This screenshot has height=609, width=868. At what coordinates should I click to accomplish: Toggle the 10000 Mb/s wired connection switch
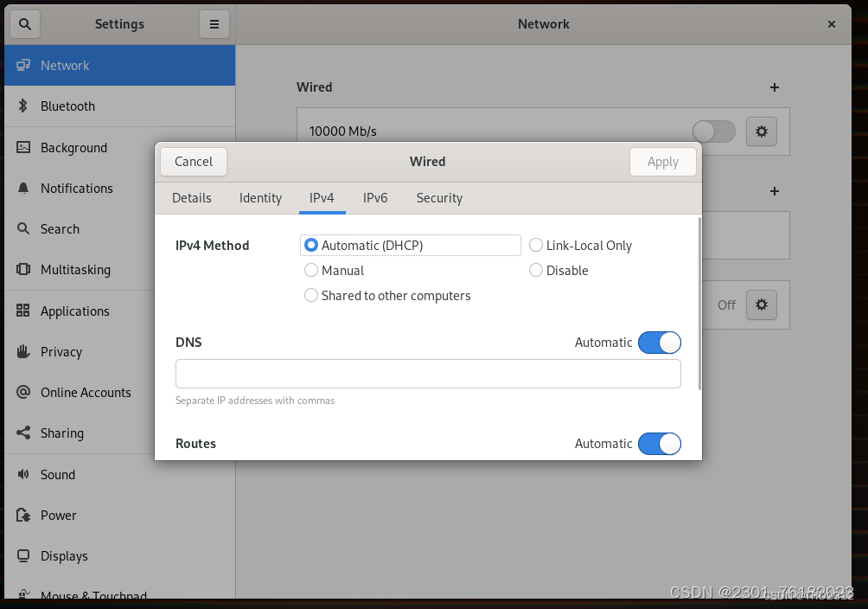coord(713,131)
